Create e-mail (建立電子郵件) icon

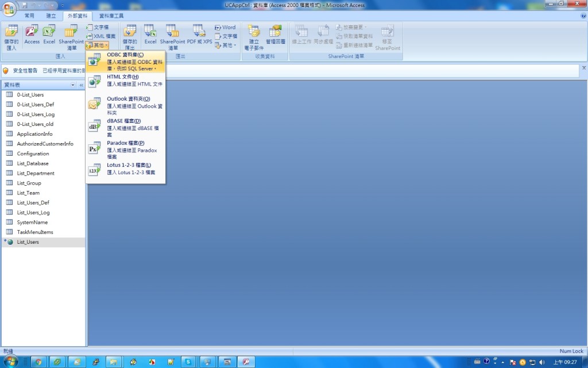pos(254,37)
